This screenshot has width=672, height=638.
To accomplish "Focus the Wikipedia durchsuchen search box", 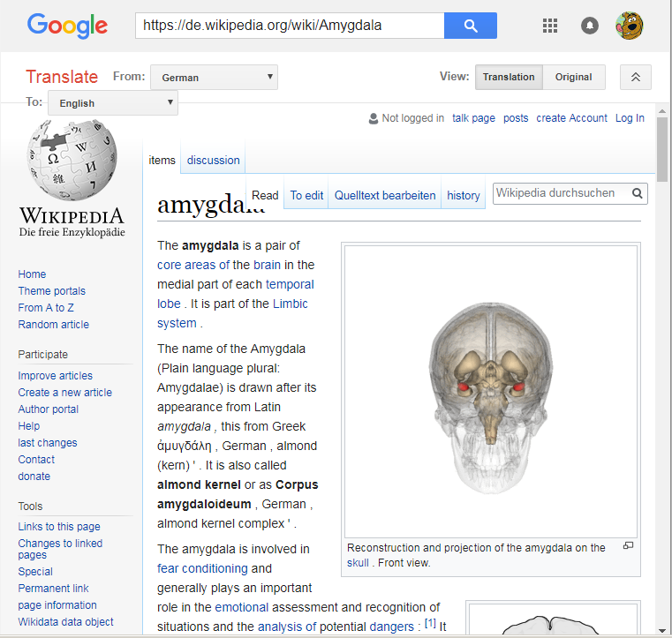I will (562, 193).
